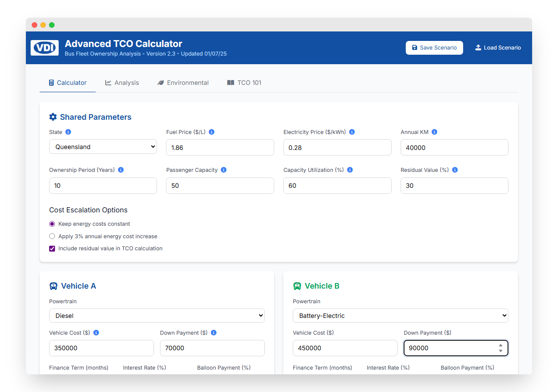Screen dimensions: 558x392
Task: Click the green maximize window button
Action: tap(52, 25)
